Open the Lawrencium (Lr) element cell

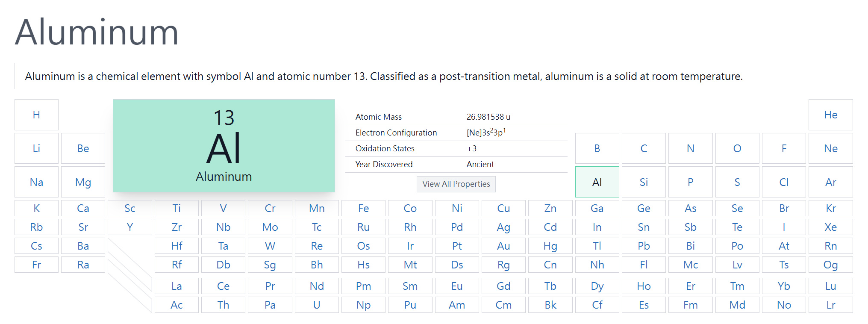[x=830, y=305]
